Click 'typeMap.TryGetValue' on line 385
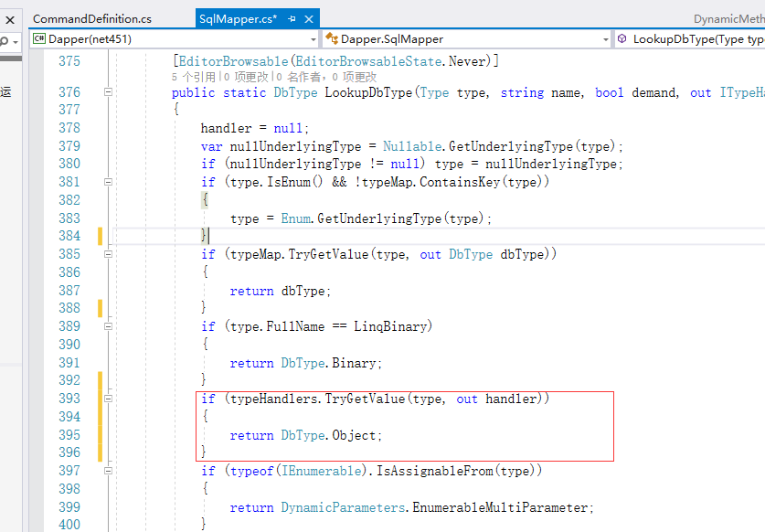Image resolution: width=765 pixels, height=532 pixels. coord(299,254)
